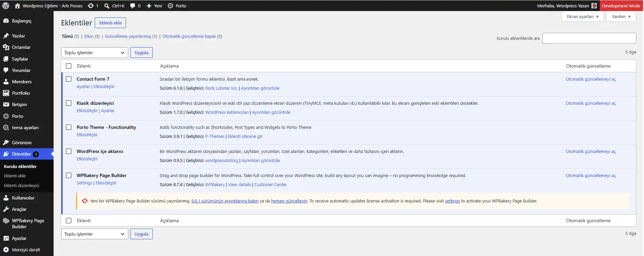Select the Contact Form 7 checkbox
Screen dimensions: 644x256
tap(69, 79)
